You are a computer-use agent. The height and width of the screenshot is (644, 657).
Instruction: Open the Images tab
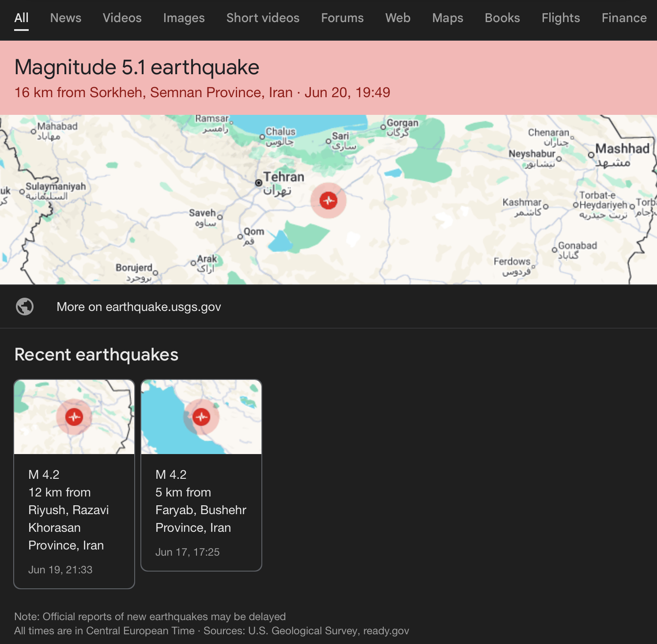pyautogui.click(x=184, y=18)
